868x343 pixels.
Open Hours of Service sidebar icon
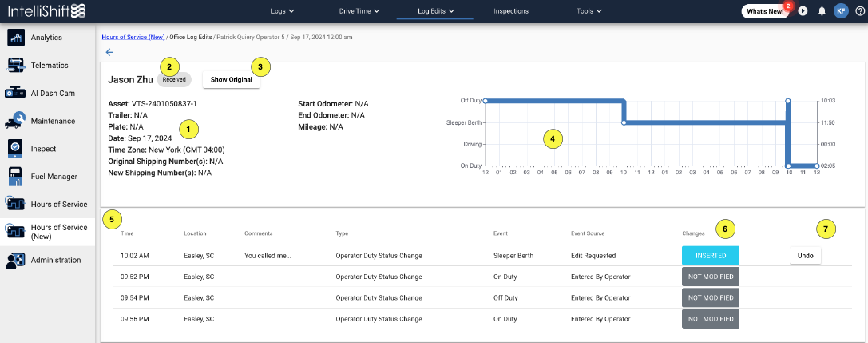point(15,204)
